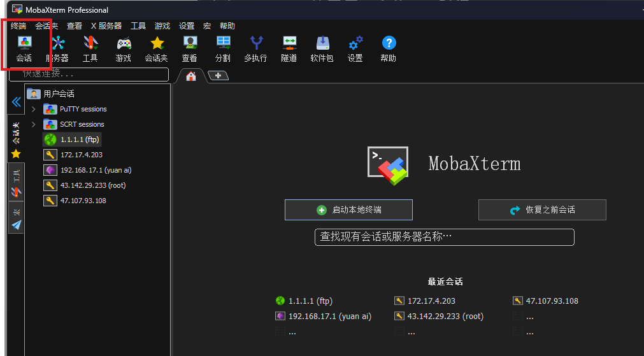Screen dimensions: 644x356
Task: Select SCRT sessions folder in tree
Action: [74, 124]
